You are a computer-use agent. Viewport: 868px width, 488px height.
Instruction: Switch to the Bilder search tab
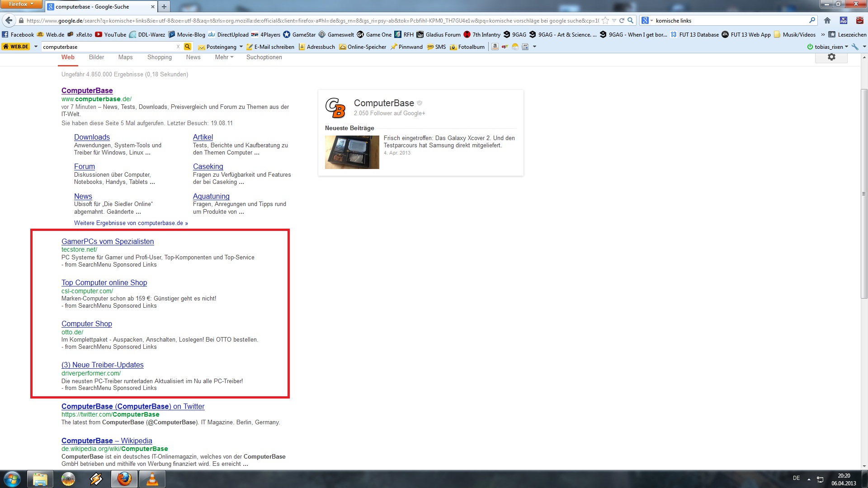point(96,57)
